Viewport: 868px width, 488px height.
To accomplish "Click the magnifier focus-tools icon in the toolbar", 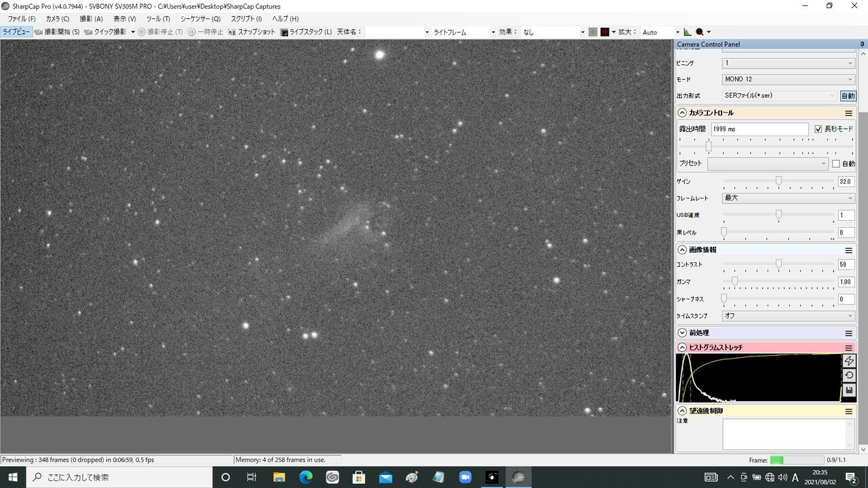I will [x=700, y=32].
